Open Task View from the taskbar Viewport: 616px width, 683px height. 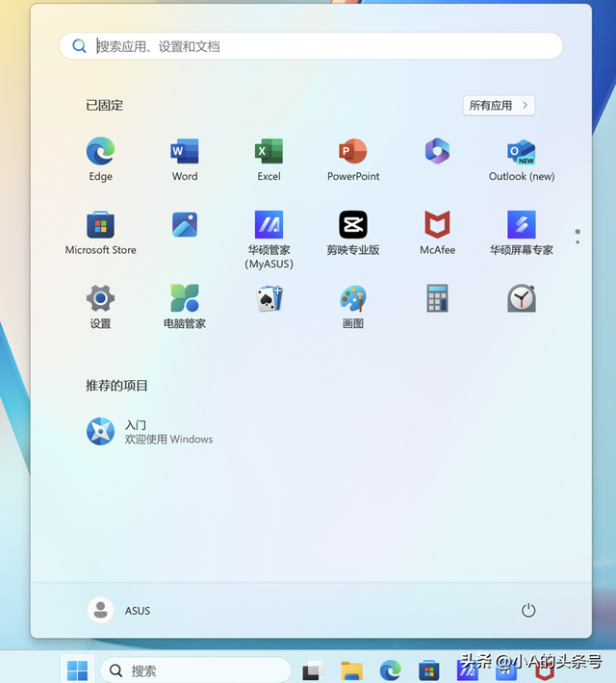[313, 670]
